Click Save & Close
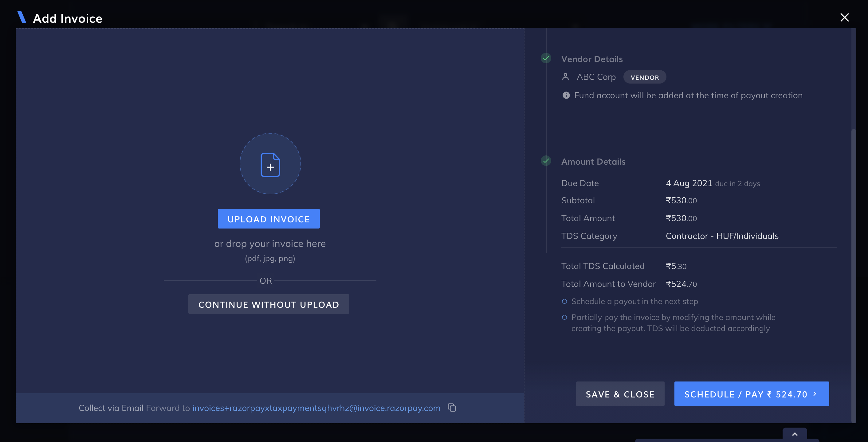 (620, 394)
